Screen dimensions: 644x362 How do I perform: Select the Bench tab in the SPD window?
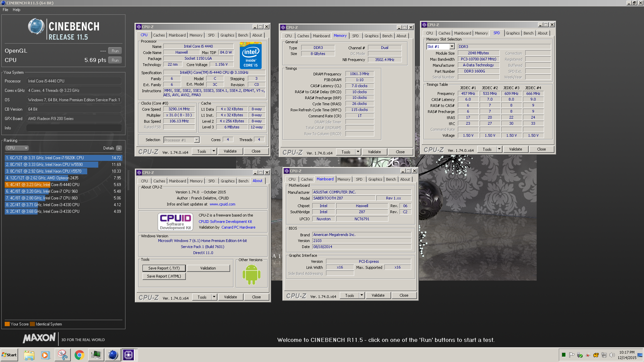click(x=528, y=33)
